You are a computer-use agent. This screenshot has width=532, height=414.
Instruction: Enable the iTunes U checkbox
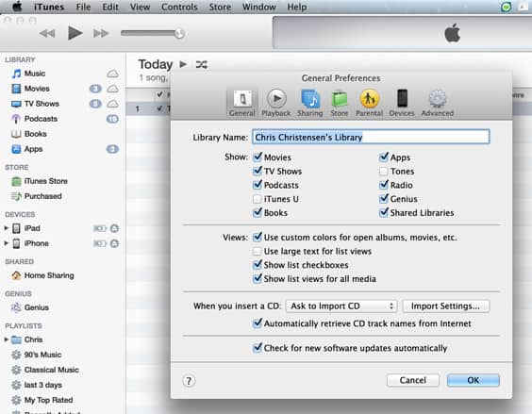point(258,199)
